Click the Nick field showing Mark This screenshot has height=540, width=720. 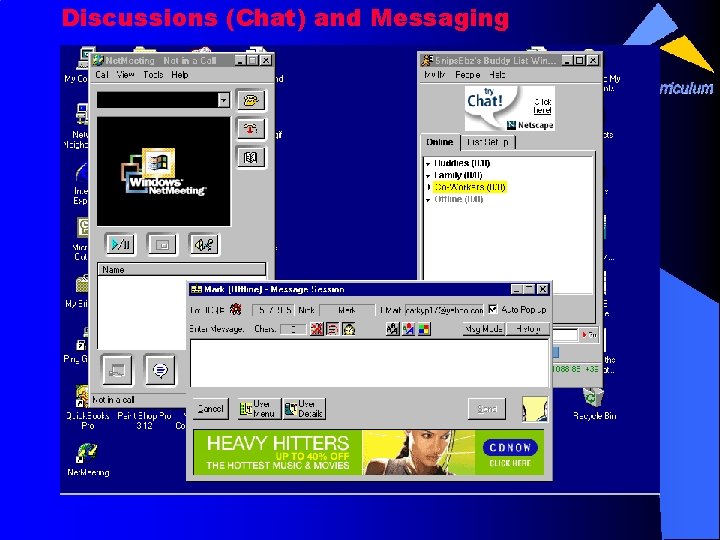(347, 310)
